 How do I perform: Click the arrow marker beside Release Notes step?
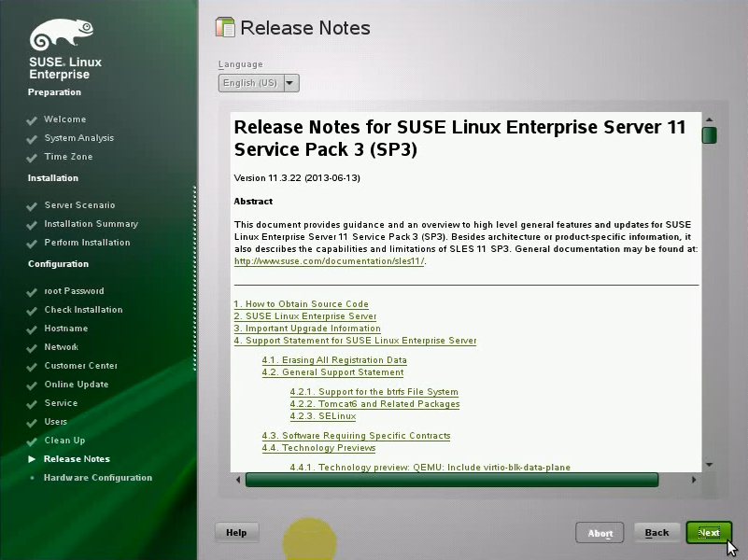pyautogui.click(x=32, y=459)
